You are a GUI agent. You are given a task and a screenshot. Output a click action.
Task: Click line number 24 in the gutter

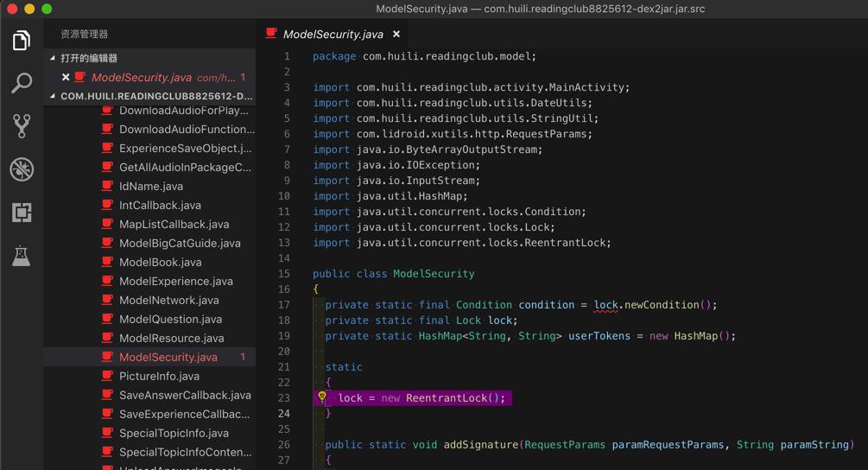pyautogui.click(x=284, y=414)
